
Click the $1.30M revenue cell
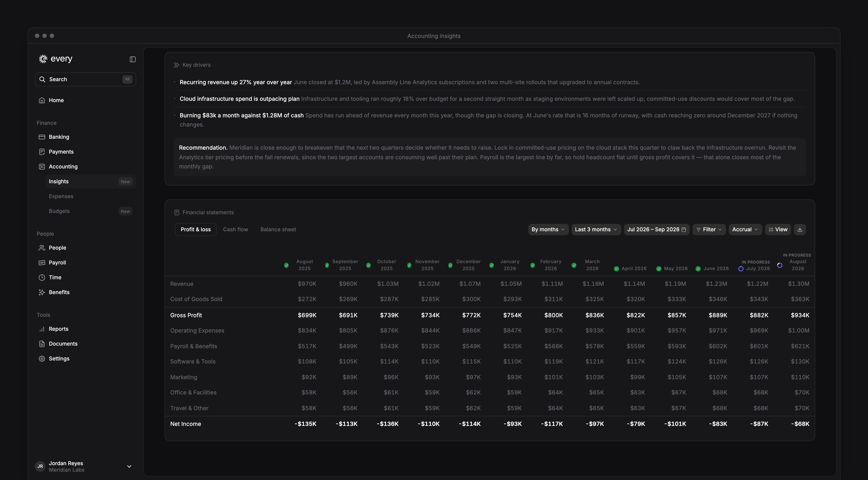(x=799, y=284)
